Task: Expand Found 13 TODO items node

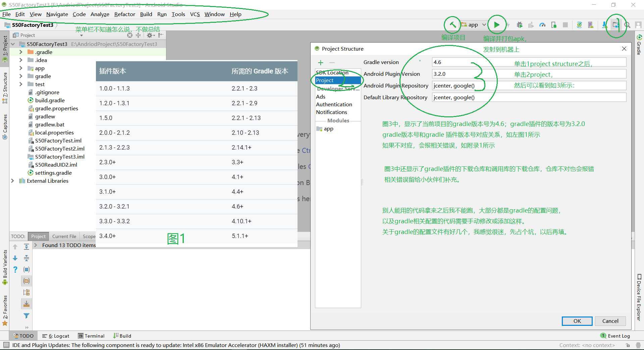Action: tap(36, 245)
